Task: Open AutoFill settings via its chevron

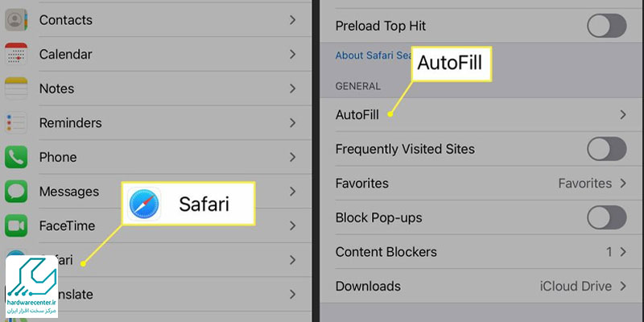Action: 623,114
